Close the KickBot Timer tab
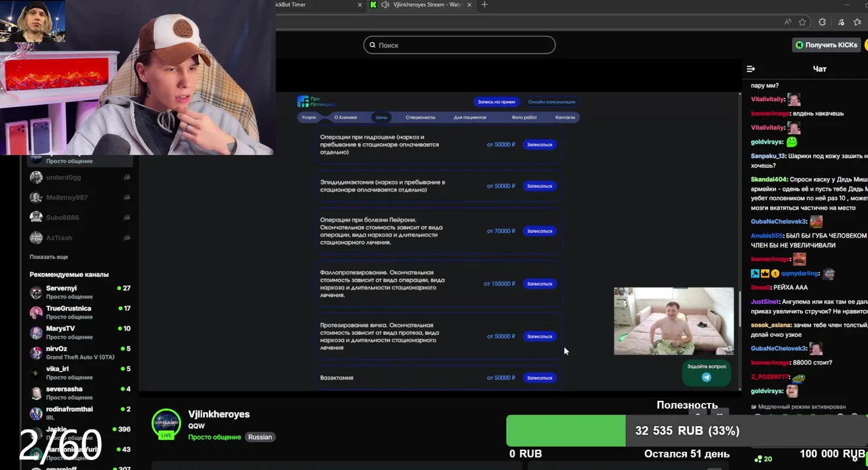This screenshot has width=868, height=470. point(360,5)
